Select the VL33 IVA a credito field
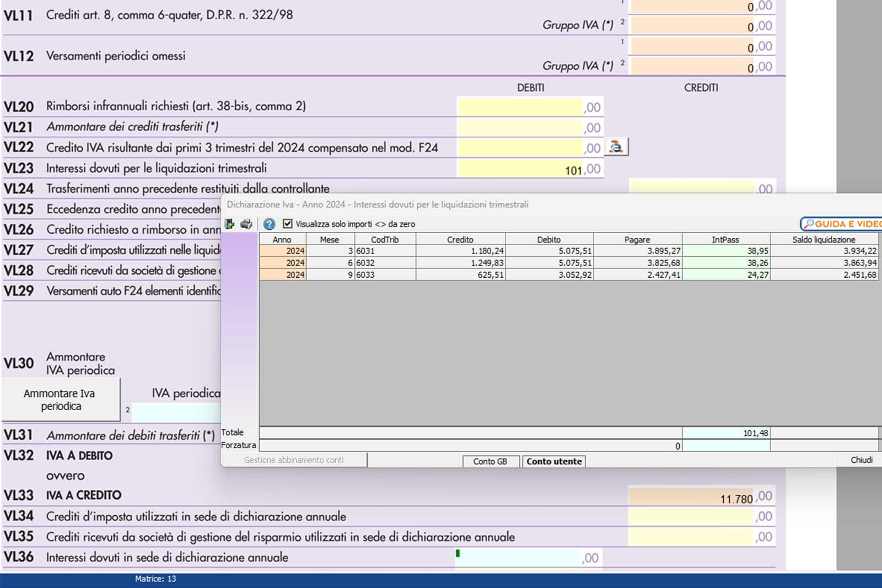 (x=691, y=498)
